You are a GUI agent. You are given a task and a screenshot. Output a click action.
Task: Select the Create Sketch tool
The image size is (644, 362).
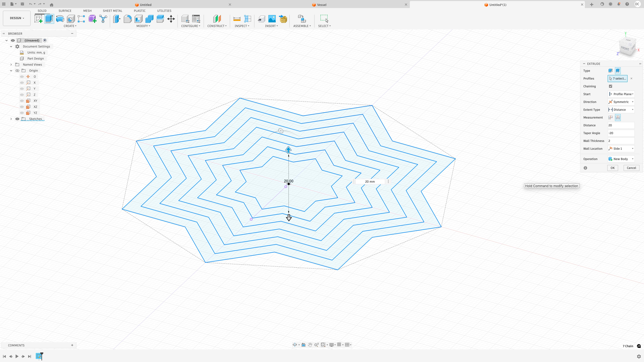tap(38, 19)
